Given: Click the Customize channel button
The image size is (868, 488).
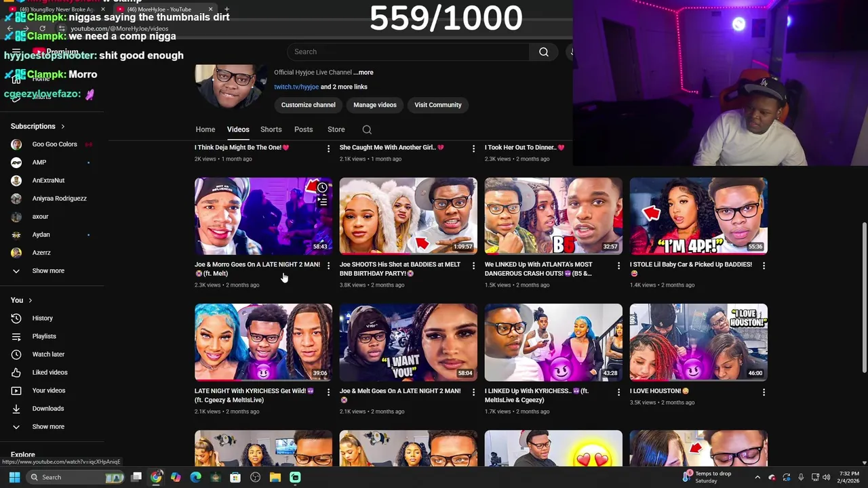Looking at the screenshot, I should pos(309,105).
